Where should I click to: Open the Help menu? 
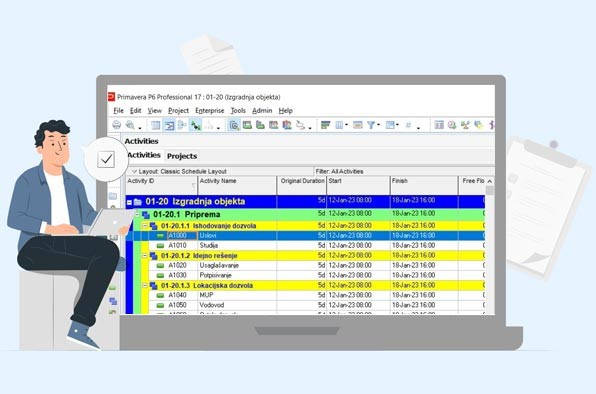tap(285, 111)
